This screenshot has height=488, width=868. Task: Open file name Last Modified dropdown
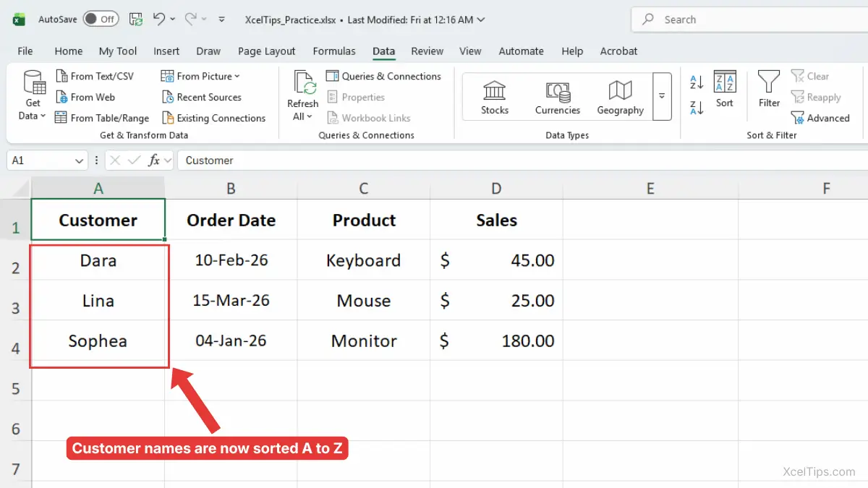482,20
